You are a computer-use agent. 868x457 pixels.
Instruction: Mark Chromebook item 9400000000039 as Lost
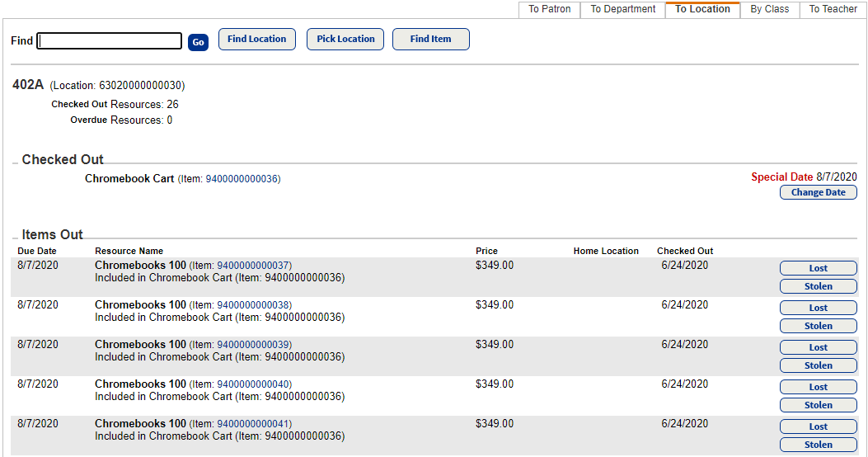click(818, 347)
